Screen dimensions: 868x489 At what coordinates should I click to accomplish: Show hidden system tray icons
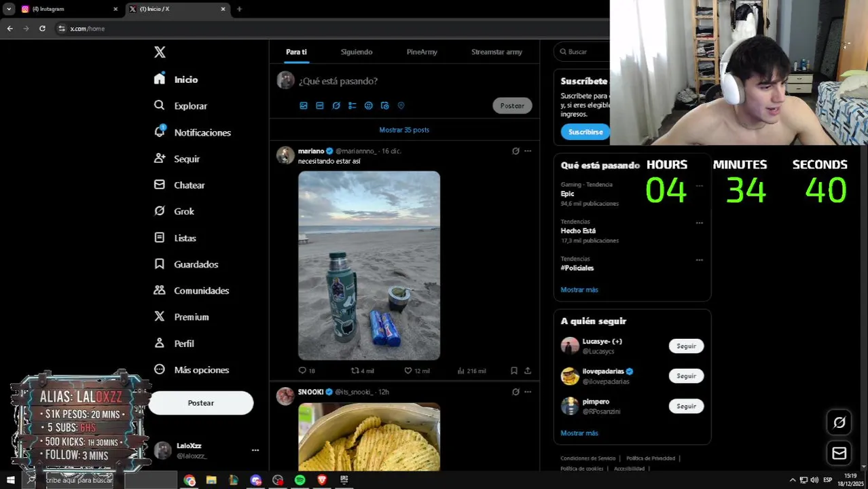coord(792,480)
